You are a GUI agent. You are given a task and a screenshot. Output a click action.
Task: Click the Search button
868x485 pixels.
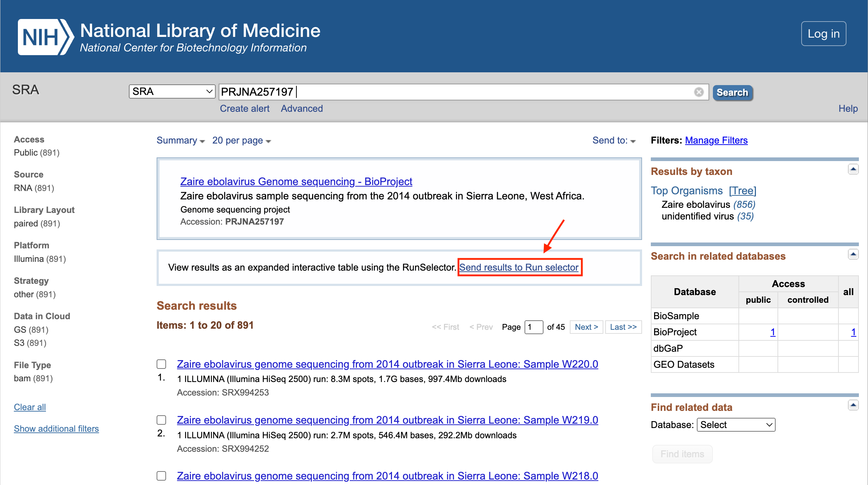tap(732, 92)
